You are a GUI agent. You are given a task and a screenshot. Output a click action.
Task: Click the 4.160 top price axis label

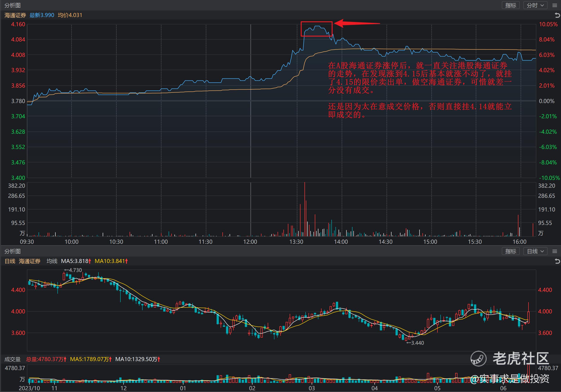click(18, 24)
